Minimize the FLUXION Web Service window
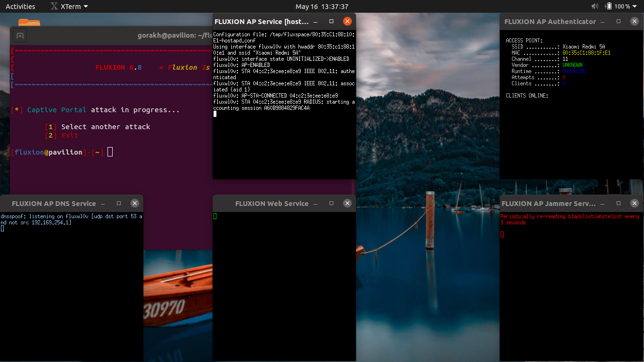This screenshot has height=362, width=644. [x=315, y=203]
